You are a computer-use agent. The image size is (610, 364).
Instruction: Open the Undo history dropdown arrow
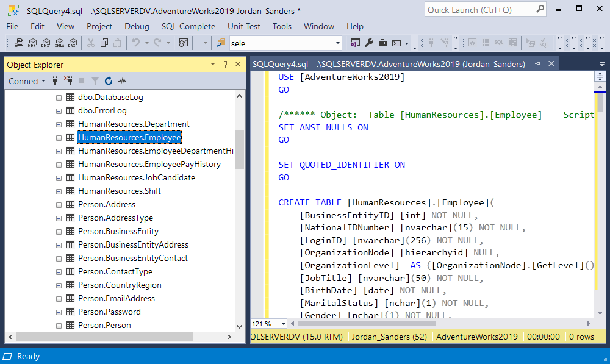[x=146, y=43]
